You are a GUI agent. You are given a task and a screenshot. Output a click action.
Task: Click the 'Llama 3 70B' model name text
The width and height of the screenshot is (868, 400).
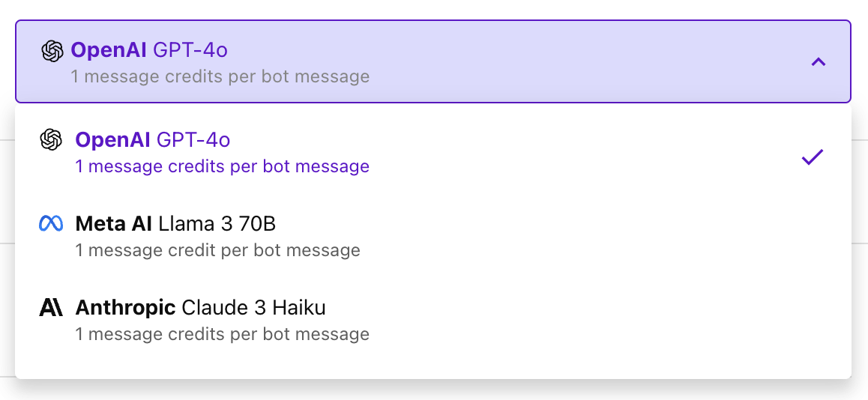217,223
